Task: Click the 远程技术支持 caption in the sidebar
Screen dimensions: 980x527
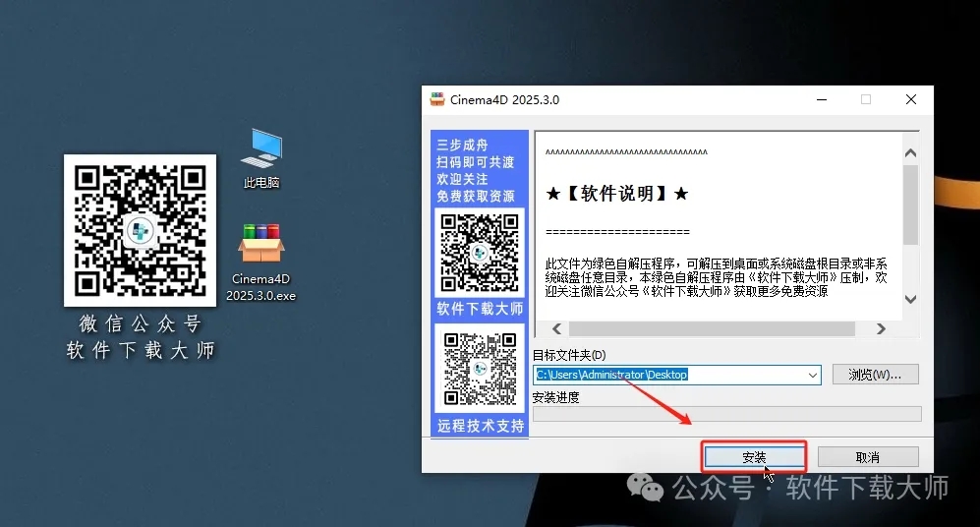Action: pos(480,426)
